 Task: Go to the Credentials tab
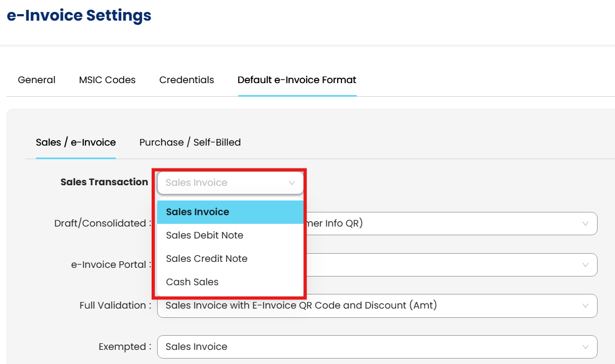[x=187, y=80]
